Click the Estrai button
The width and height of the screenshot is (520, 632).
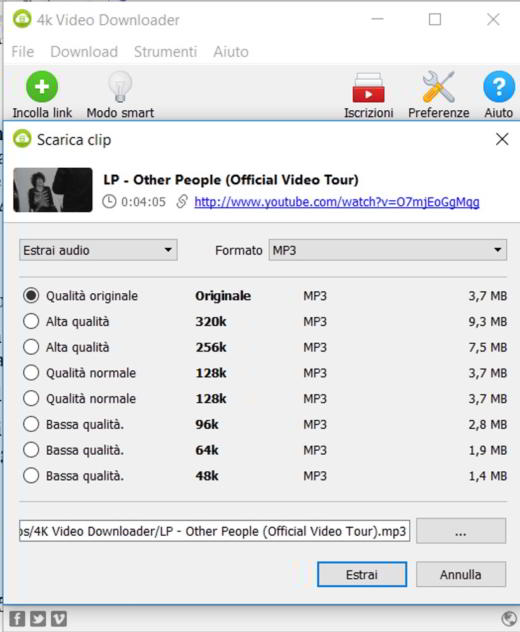point(362,574)
